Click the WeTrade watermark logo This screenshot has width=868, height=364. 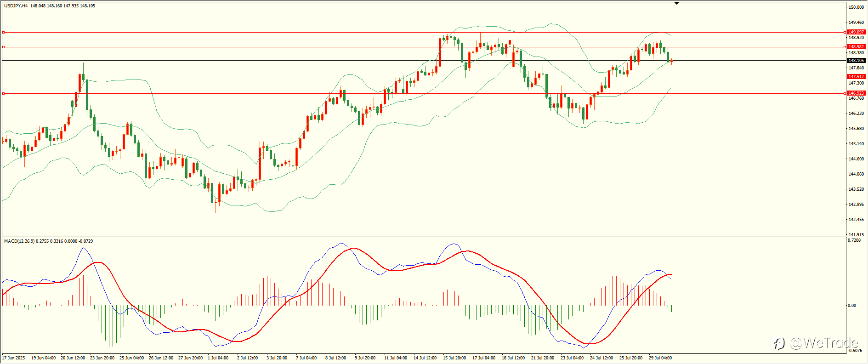pos(816,343)
